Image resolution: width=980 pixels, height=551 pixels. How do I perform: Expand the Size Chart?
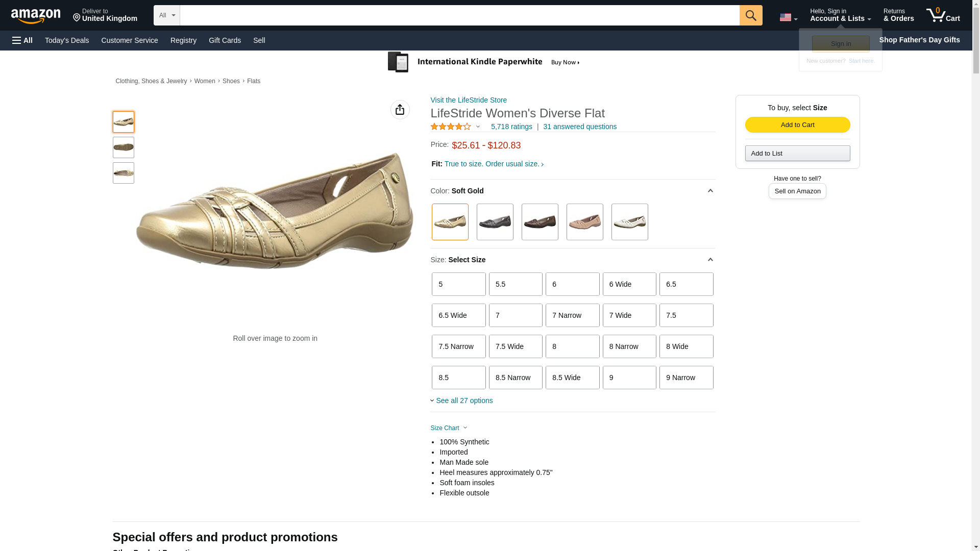point(448,428)
